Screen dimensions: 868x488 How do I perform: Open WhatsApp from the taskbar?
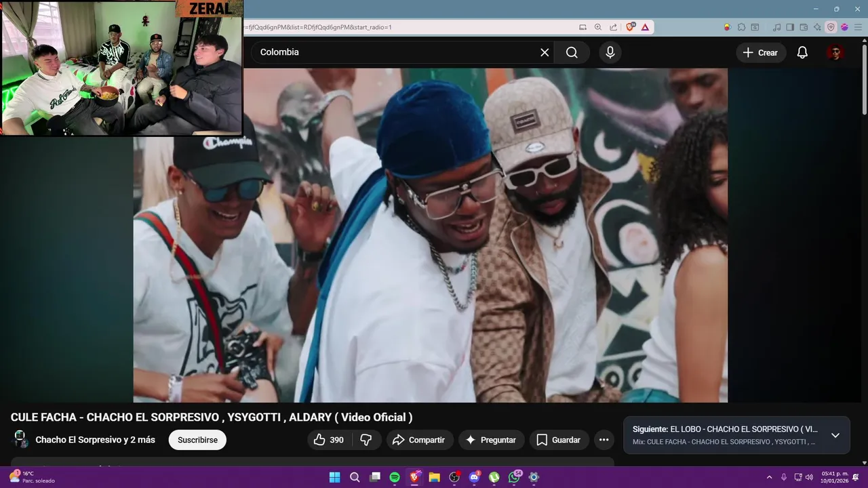(515, 477)
